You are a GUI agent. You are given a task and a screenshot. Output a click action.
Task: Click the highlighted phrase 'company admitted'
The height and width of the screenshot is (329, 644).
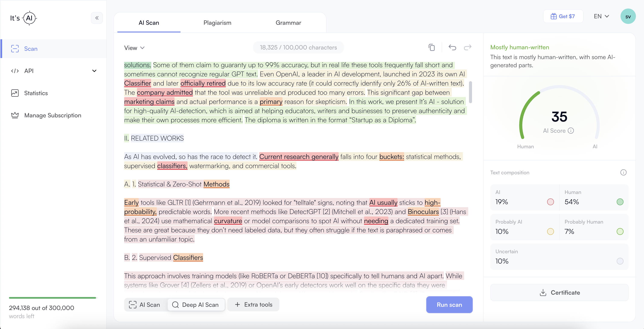165,93
